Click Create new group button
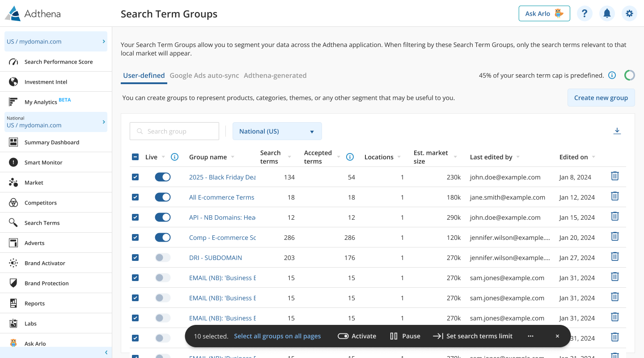Image resolution: width=644 pixels, height=358 pixels. pyautogui.click(x=601, y=98)
